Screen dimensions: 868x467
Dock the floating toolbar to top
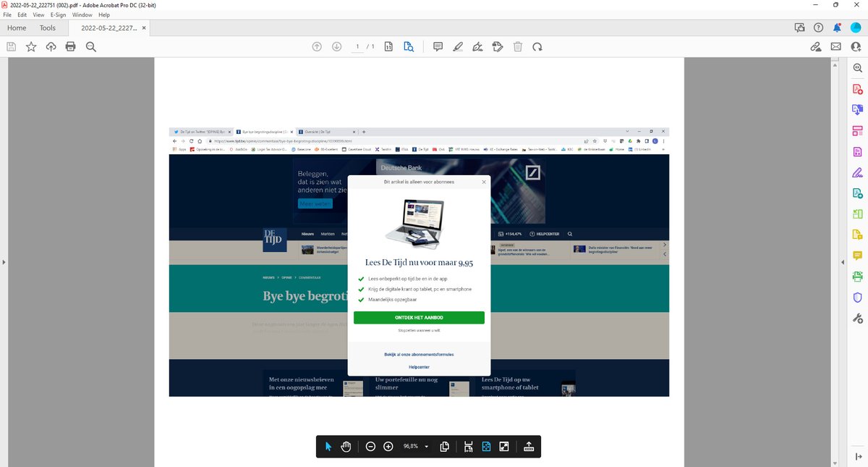[528, 446]
